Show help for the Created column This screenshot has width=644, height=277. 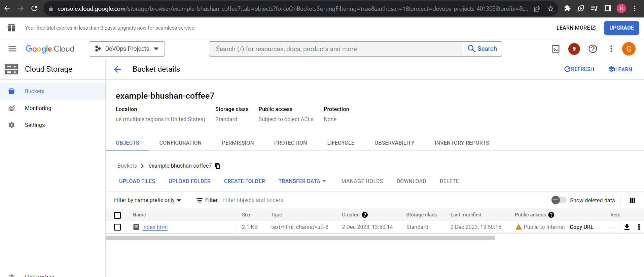pos(365,215)
